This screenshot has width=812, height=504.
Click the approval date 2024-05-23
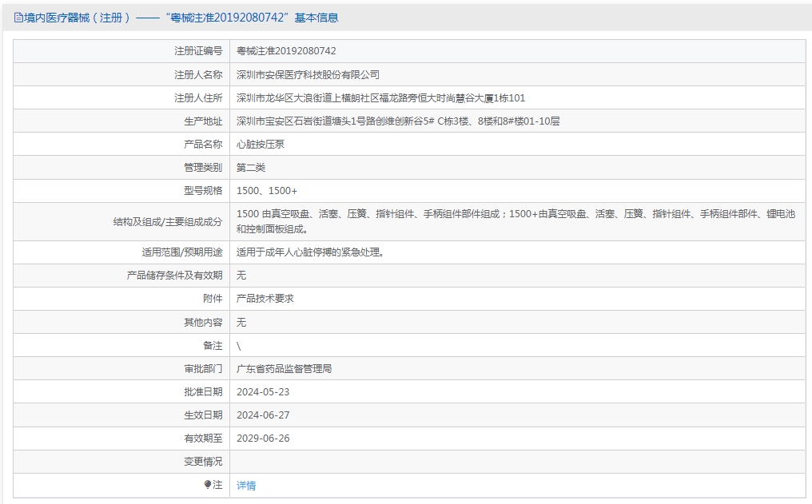click(x=263, y=392)
